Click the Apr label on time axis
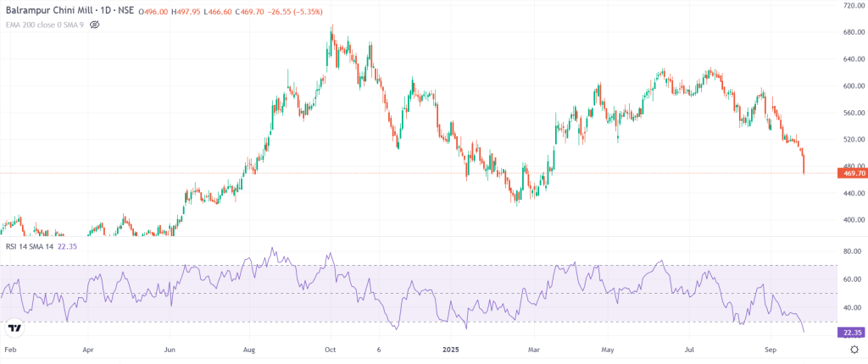 (x=88, y=350)
